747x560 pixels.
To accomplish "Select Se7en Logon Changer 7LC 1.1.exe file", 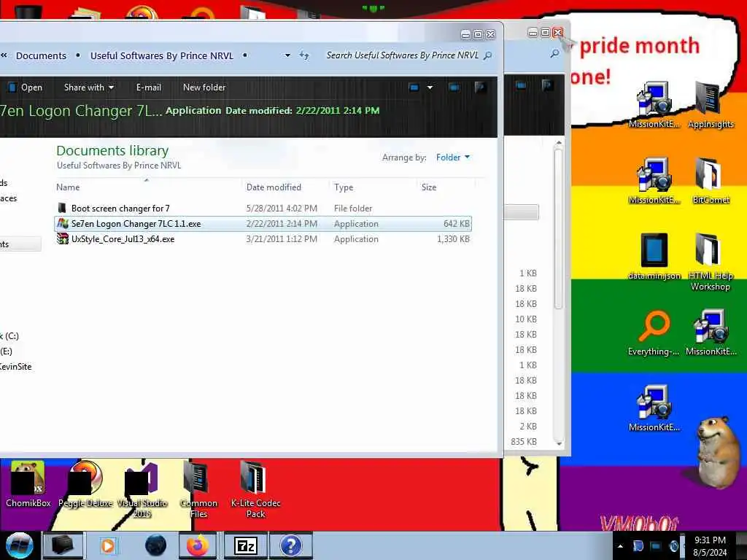I will [263, 224].
